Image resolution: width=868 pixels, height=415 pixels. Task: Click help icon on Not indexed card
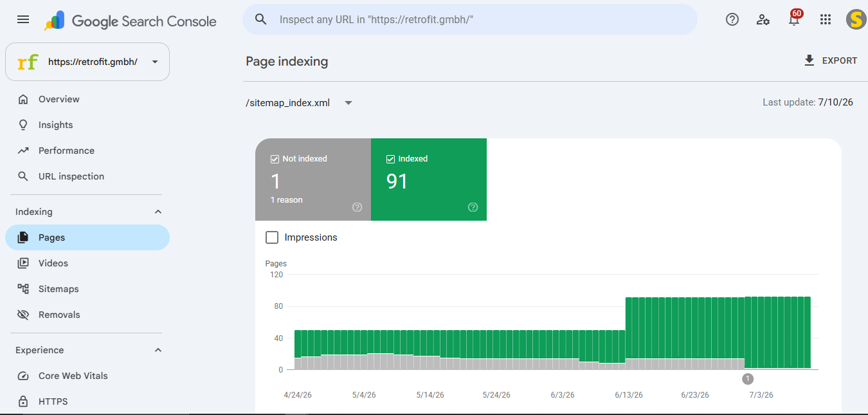coord(357,207)
